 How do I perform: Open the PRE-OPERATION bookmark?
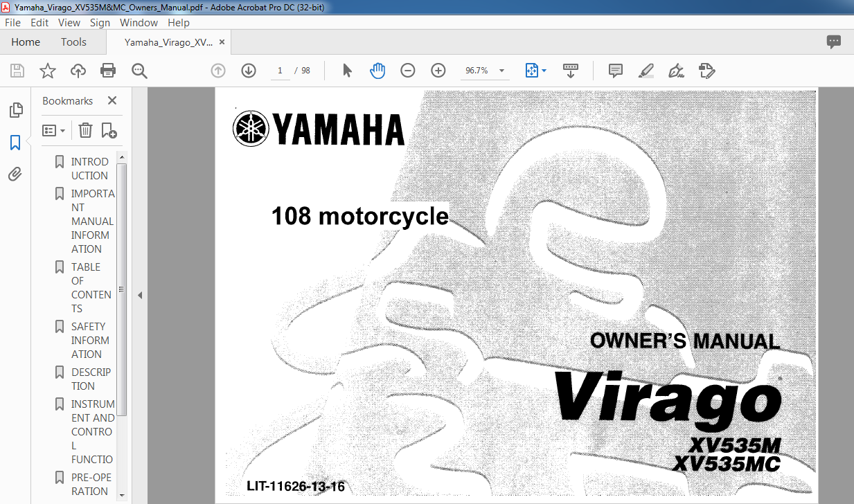91,485
